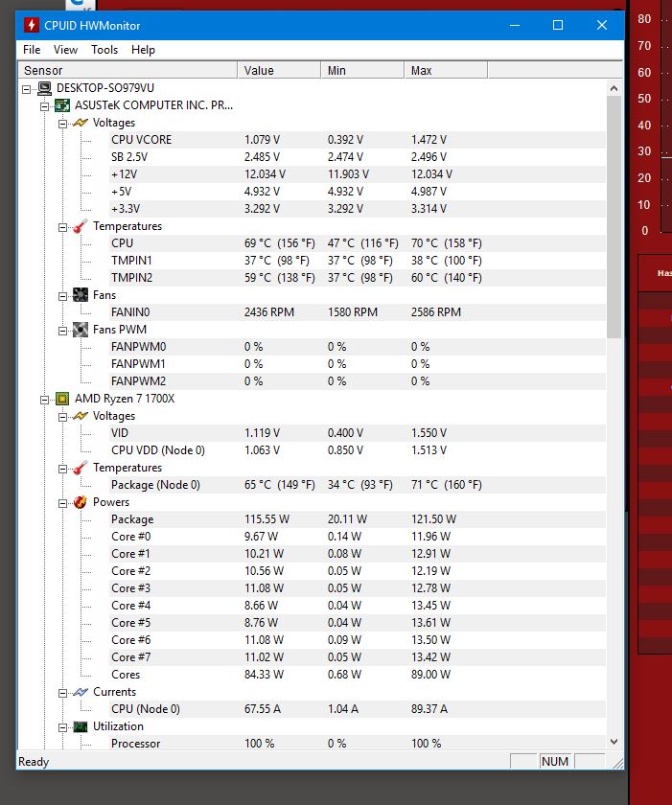
Task: Click the Fans icon
Action: click(81, 295)
